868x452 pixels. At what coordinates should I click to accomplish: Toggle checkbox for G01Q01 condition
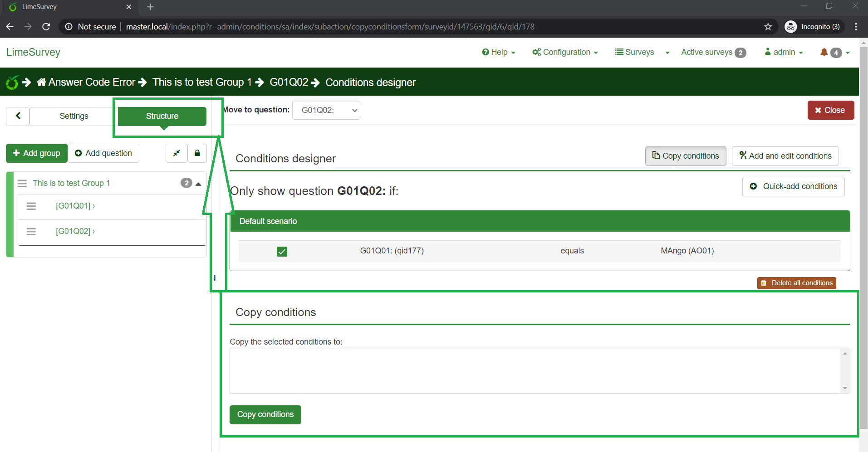[282, 251]
